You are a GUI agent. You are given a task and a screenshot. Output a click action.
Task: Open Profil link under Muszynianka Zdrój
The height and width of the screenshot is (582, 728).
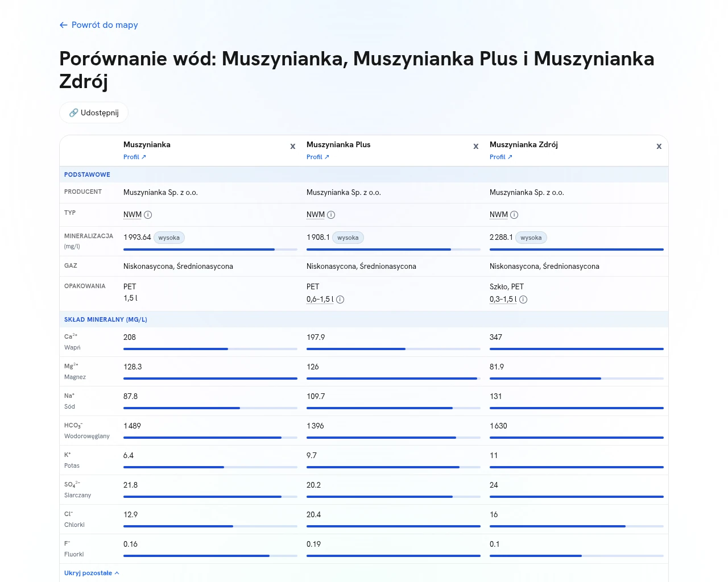pyautogui.click(x=501, y=157)
